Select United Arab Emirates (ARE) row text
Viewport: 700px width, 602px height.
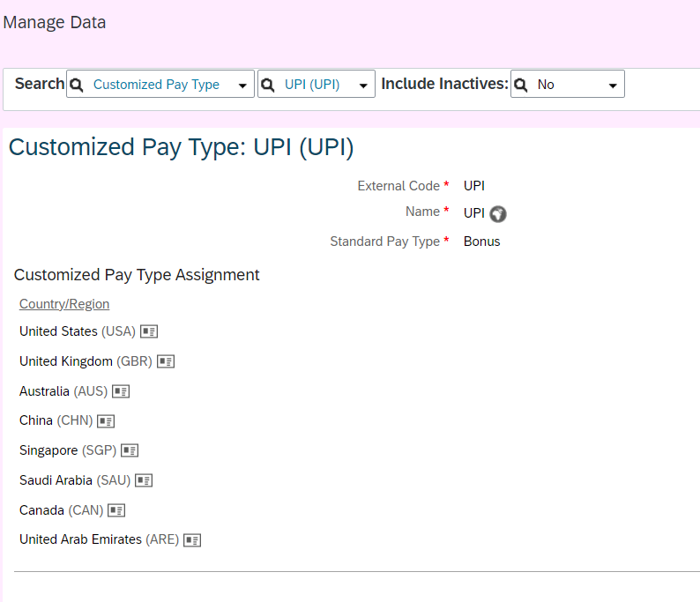[99, 539]
